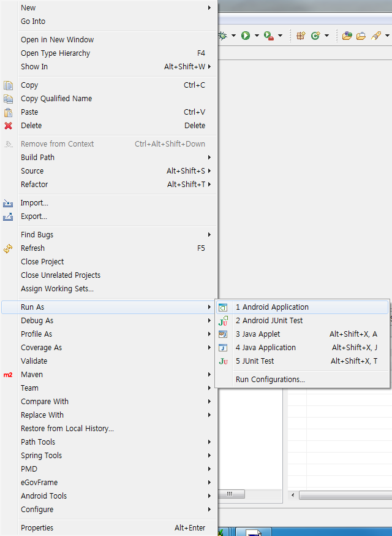392x536 pixels.
Task: Choose Refresh from the context menu
Action: (32, 248)
